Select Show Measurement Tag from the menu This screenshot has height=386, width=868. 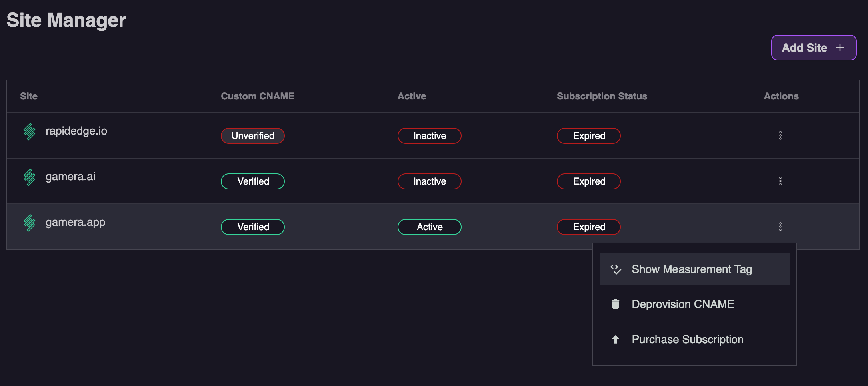pos(692,269)
